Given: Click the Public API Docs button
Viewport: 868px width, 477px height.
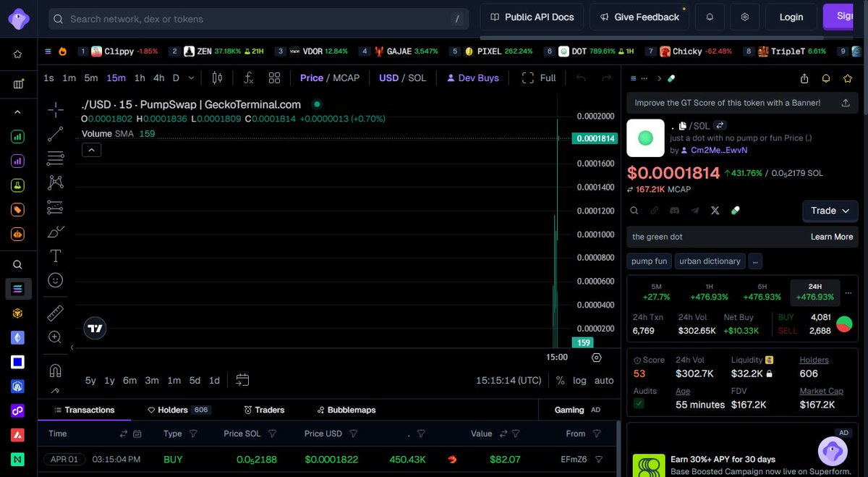Looking at the screenshot, I should pos(532,17).
